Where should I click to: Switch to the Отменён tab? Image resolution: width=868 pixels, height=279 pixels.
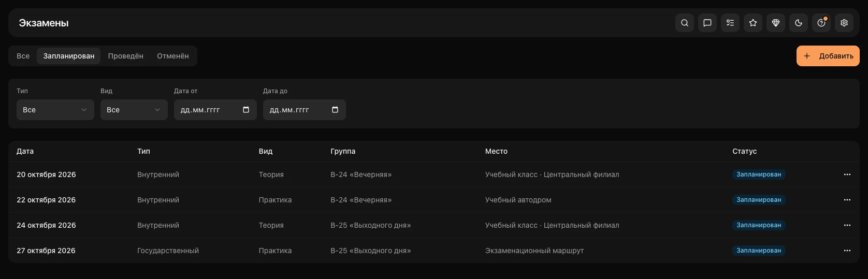pyautogui.click(x=173, y=56)
